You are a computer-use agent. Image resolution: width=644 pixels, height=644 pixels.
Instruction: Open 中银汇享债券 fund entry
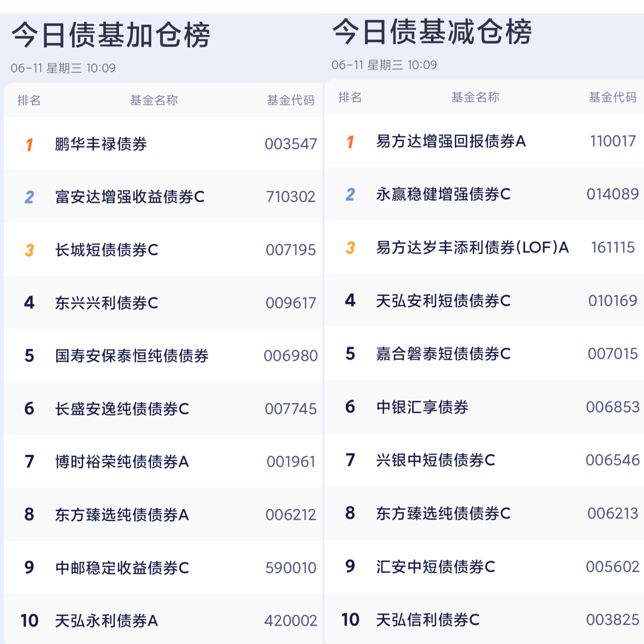point(422,407)
